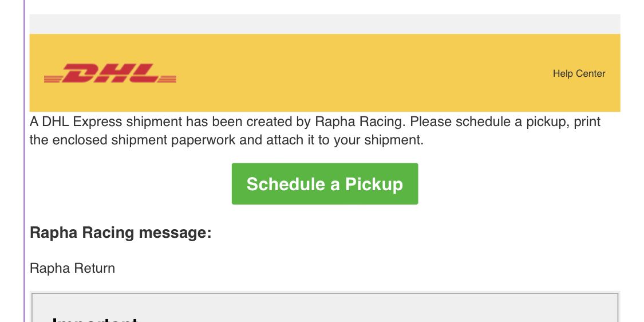Click the blank space left of Schedule a Pickup
Image resolution: width=644 pixels, height=322 pixels.
[131, 184]
